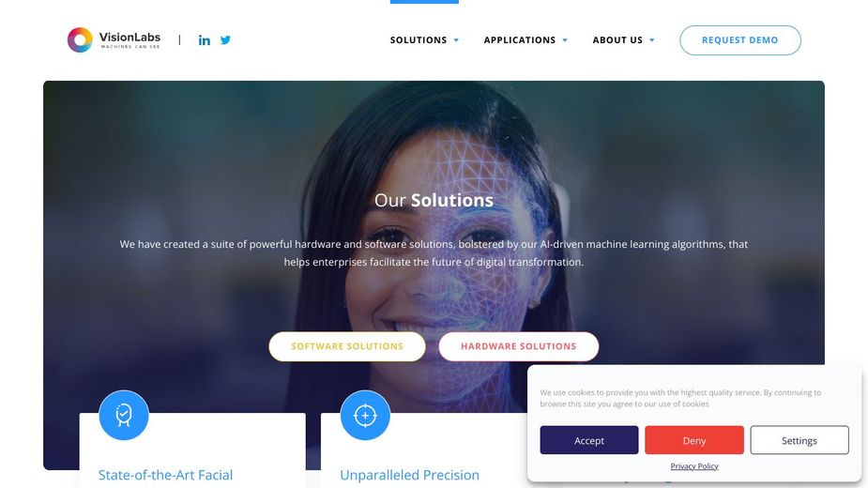
Task: Open the Privacy Policy link
Action: pos(694,466)
